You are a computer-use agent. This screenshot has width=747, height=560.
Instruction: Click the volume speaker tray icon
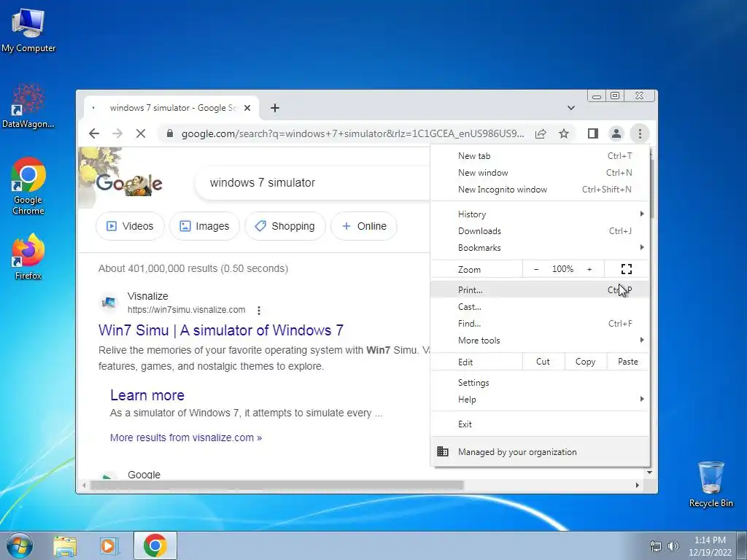point(673,546)
